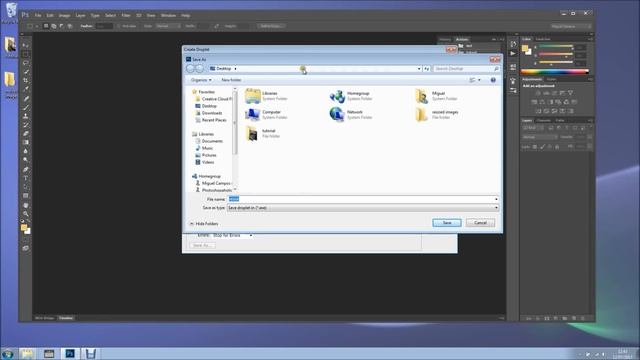Select the Move tool in Photoshop toolbar
640x360 pixels.
(26, 45)
